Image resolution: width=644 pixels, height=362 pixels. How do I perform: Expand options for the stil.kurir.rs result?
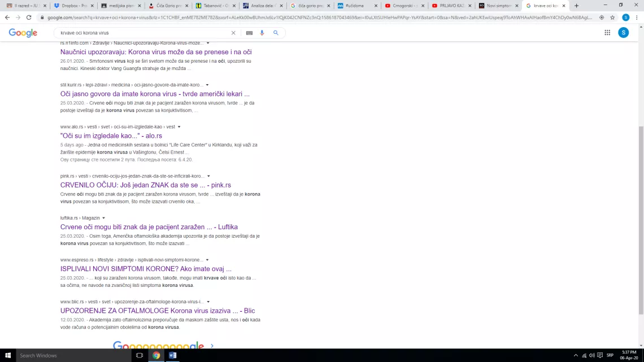point(207,85)
